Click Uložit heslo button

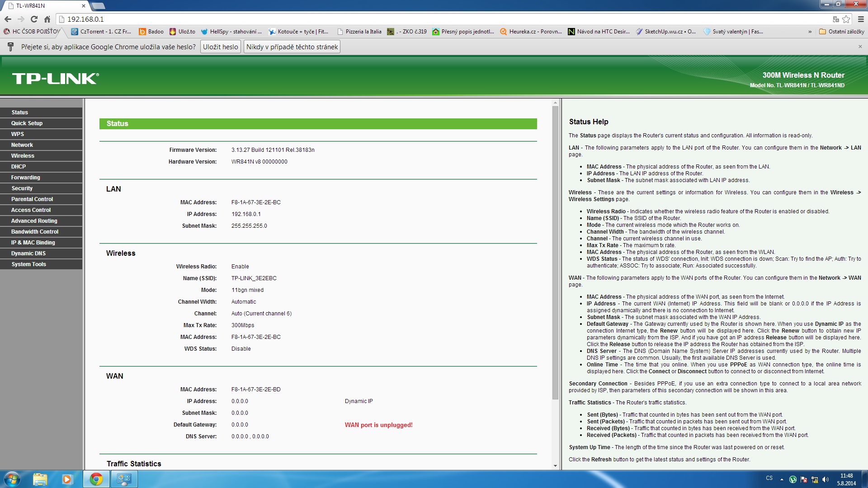220,47
